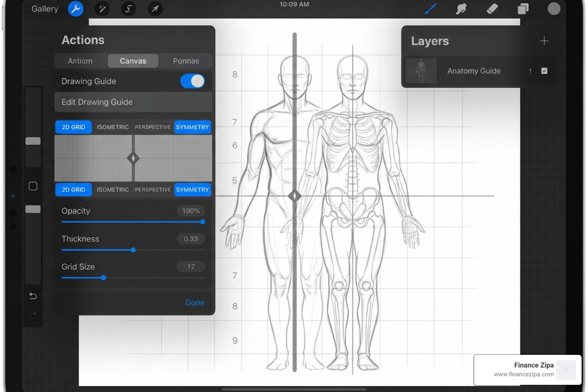Tap Done to close the guide settings
Screen dimensions: 588x392
[195, 302]
